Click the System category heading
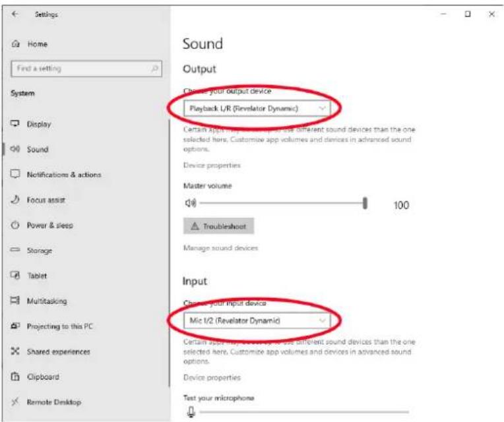This screenshot has height=422, width=504. (22, 94)
